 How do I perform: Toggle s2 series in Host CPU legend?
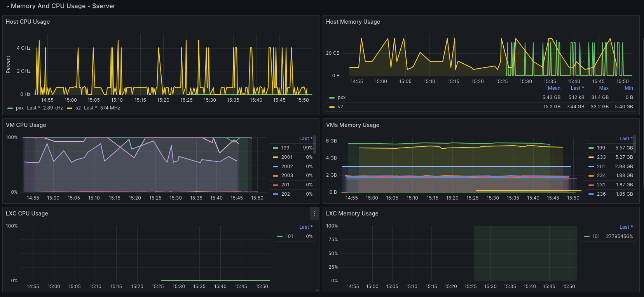78,108
